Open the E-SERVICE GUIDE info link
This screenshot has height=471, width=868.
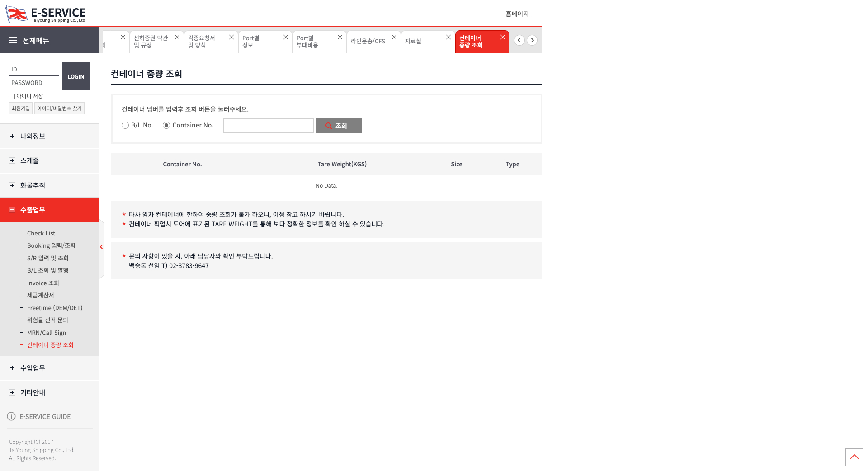39,416
